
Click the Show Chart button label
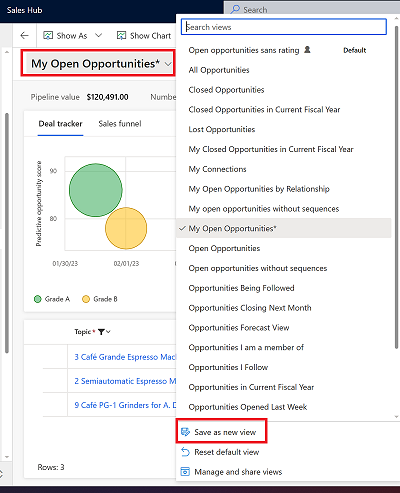point(150,35)
